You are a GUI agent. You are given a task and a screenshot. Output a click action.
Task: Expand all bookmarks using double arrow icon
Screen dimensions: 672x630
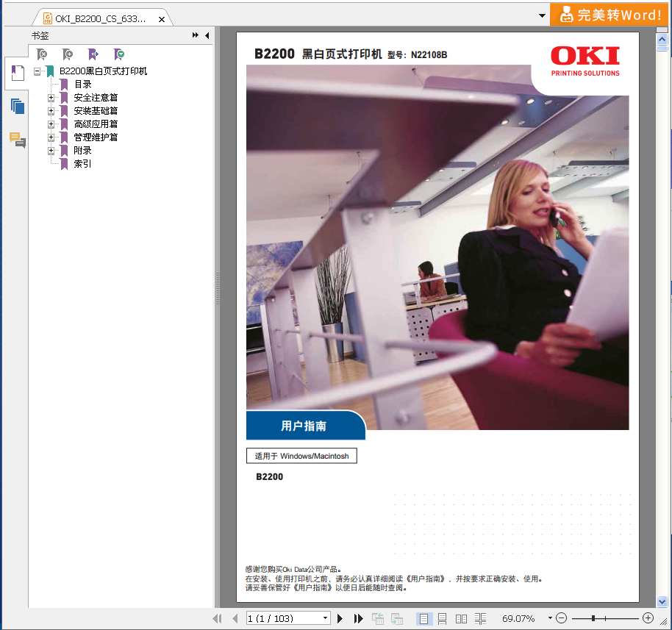[x=196, y=35]
